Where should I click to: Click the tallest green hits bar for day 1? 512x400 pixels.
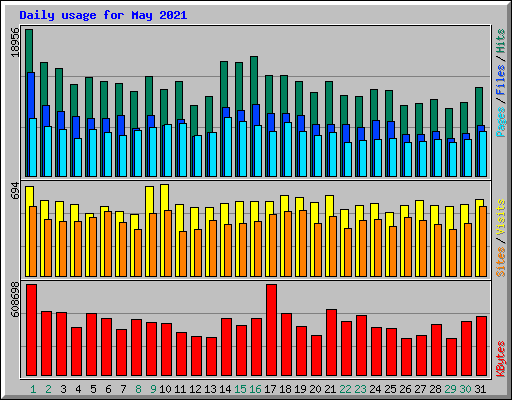pyautogui.click(x=29, y=50)
